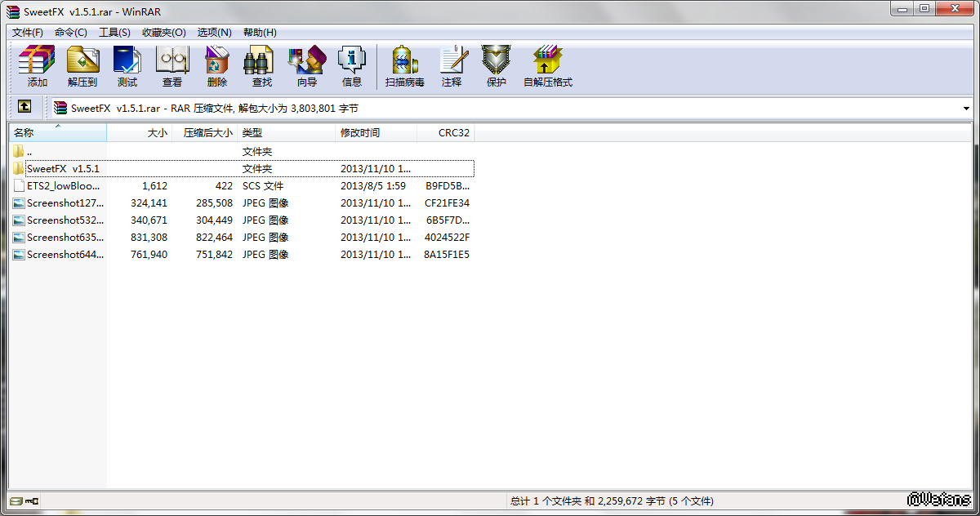Click the packed size 822,464
This screenshot has height=516, width=980.
click(x=214, y=237)
